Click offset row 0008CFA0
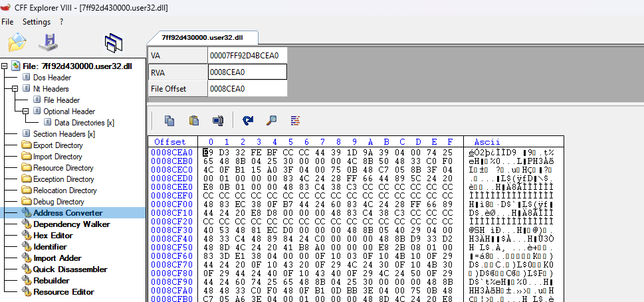 tap(172, 290)
